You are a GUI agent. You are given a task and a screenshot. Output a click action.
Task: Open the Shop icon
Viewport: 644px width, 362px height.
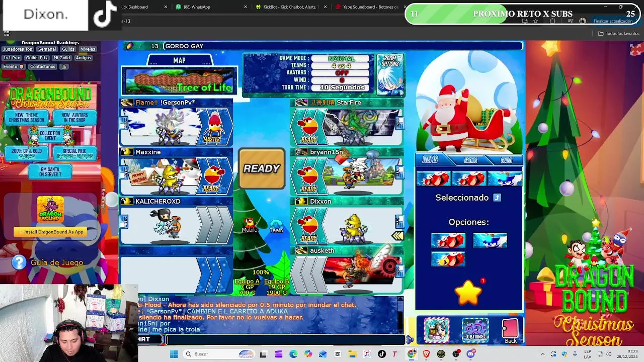[x=436, y=330]
